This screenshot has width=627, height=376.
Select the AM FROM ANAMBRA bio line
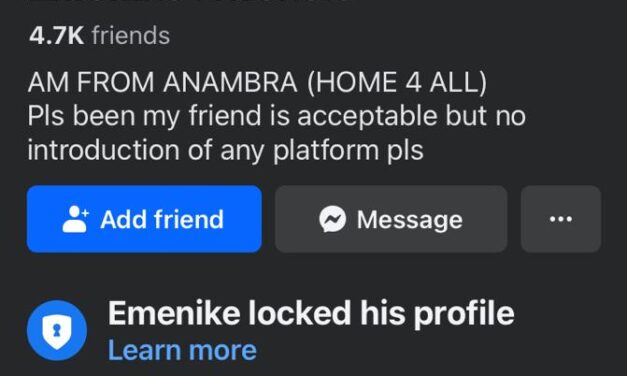258,82
